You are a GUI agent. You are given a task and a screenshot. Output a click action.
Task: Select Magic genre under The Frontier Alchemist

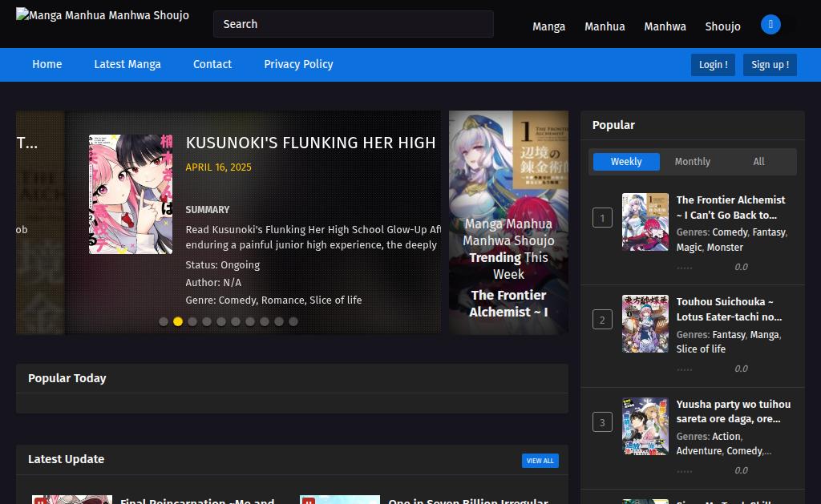(689, 248)
